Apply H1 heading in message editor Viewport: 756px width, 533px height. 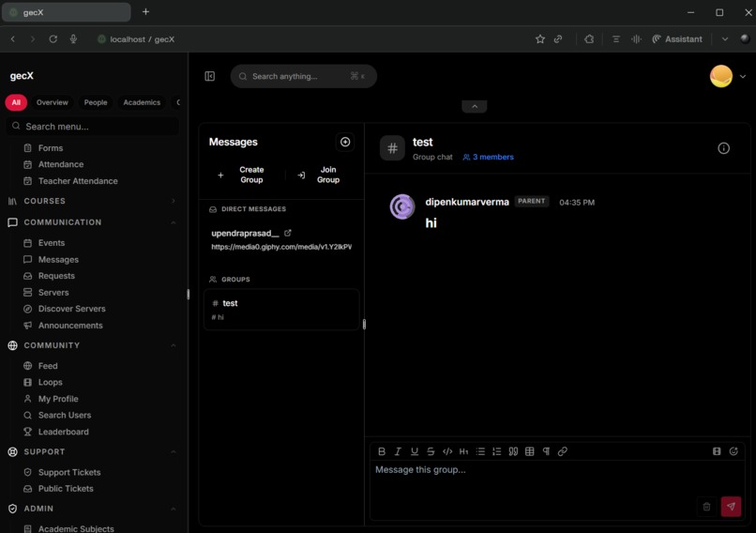463,451
